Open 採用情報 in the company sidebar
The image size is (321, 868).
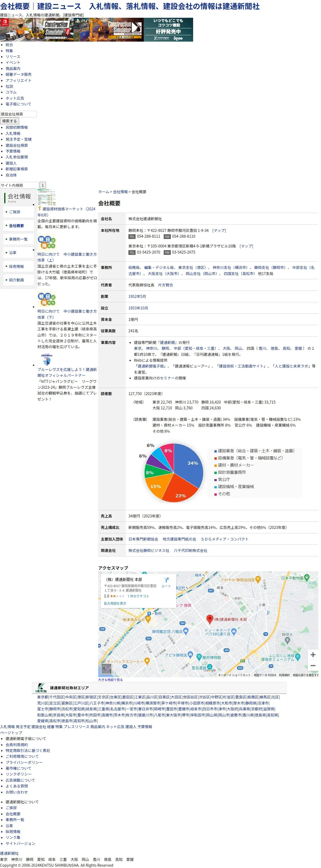(19, 267)
